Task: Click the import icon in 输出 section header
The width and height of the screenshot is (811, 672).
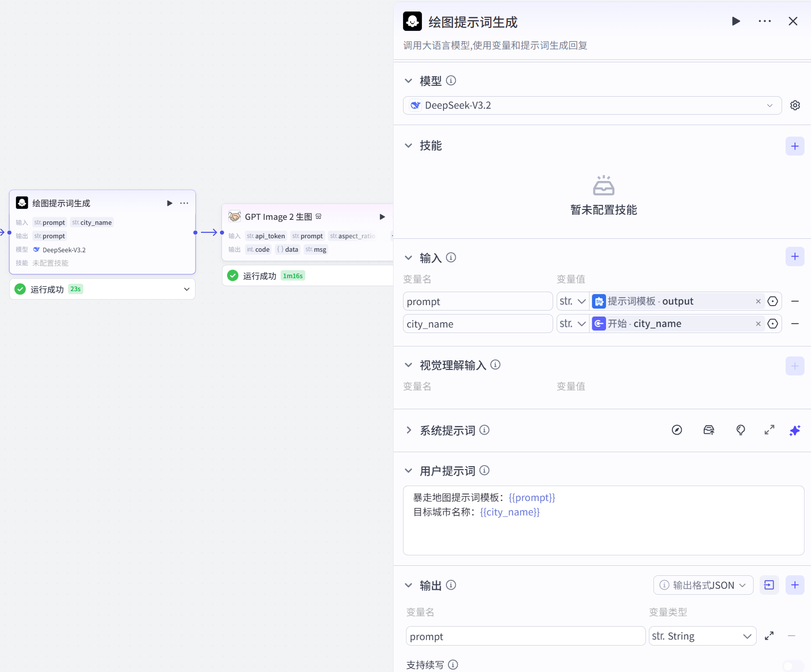Action: click(x=769, y=585)
